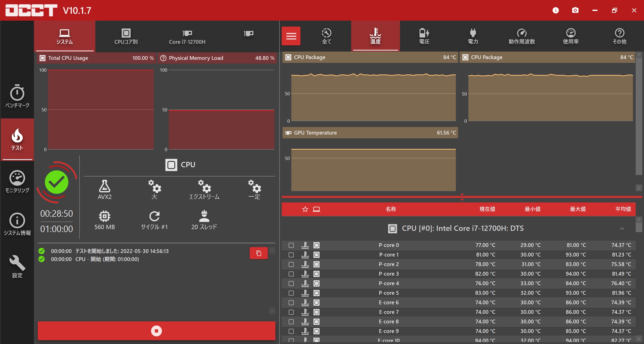Click the star favorites column icon
Viewport: 644px width, 344px height.
305,209
